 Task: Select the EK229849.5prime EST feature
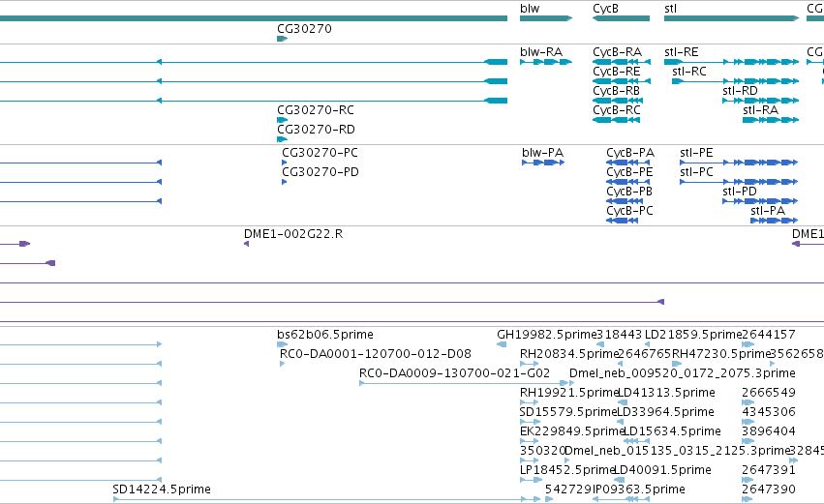point(530,441)
